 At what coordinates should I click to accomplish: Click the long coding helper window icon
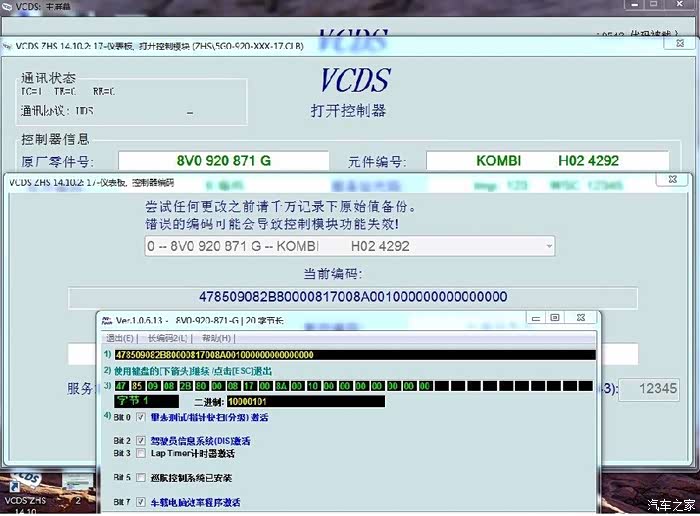point(107,320)
